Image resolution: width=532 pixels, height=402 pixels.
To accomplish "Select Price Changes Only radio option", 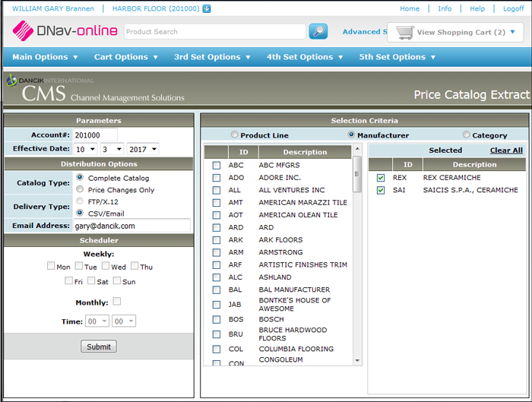I will point(80,190).
